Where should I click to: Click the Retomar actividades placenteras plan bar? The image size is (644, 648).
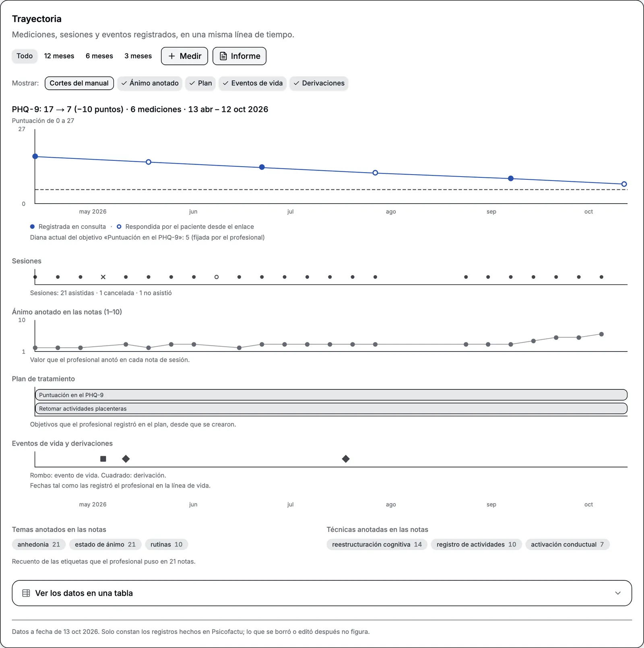pyautogui.click(x=331, y=409)
